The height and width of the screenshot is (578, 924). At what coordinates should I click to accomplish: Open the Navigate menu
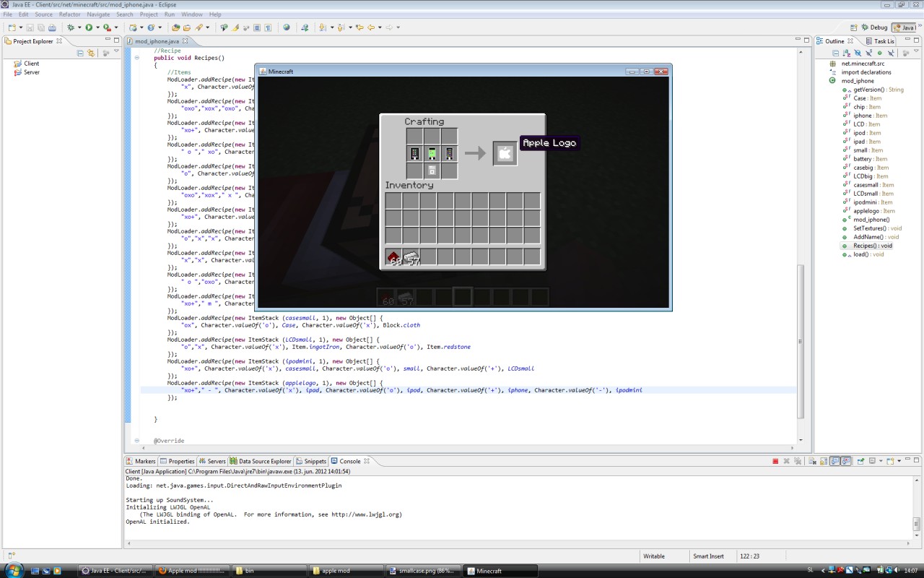pyautogui.click(x=98, y=14)
